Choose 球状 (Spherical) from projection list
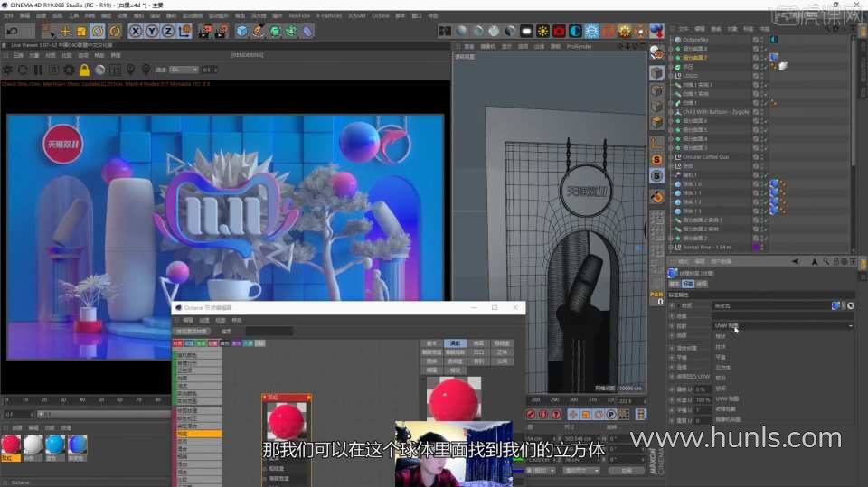Viewport: 868px width, 487px height. [721, 336]
